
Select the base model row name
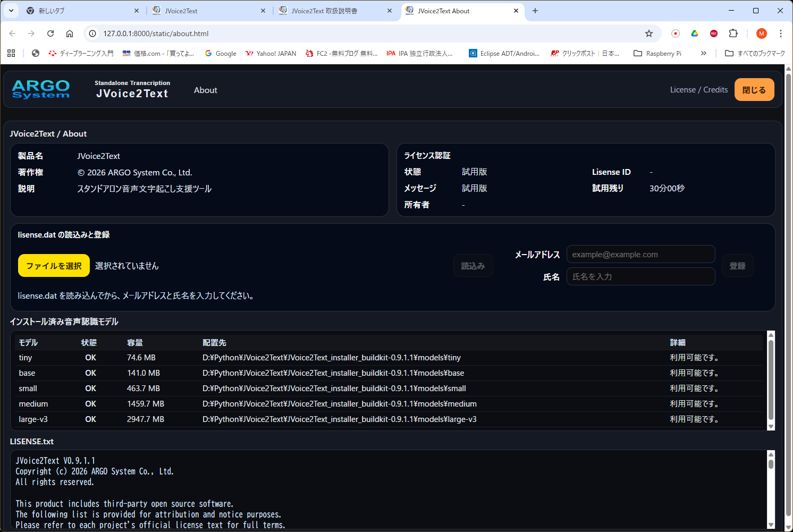click(27, 373)
